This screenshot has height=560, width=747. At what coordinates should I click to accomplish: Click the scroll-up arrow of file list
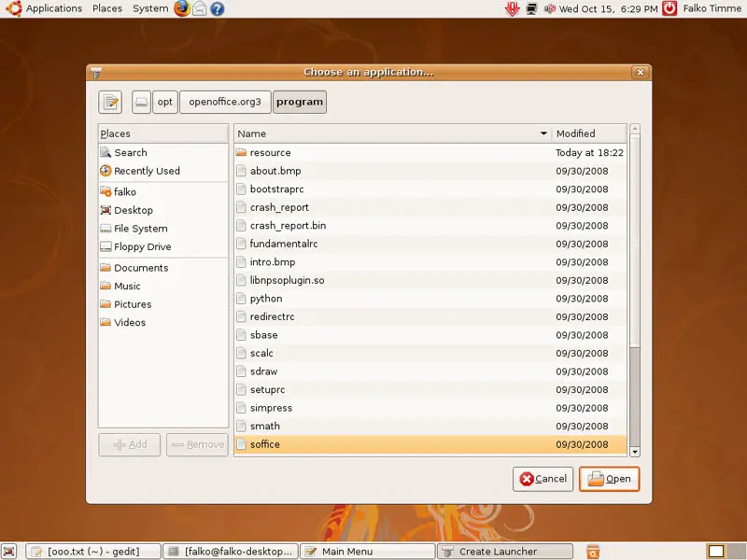point(635,129)
